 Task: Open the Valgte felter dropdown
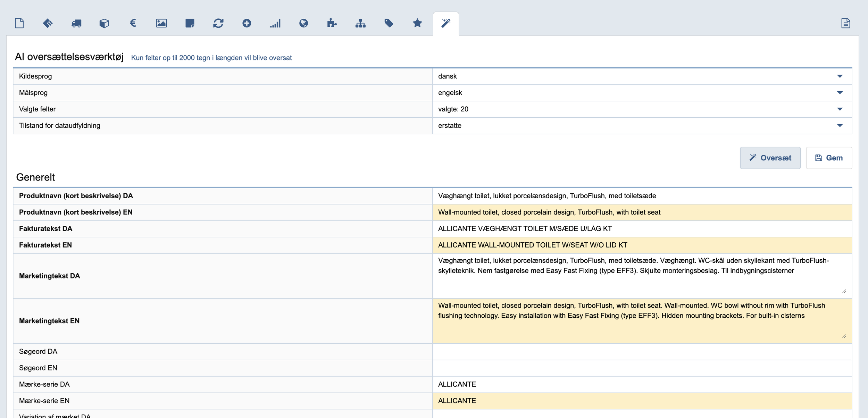642,109
